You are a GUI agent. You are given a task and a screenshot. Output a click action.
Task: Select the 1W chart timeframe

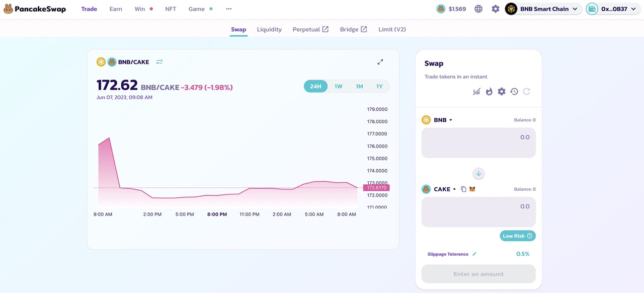338,86
